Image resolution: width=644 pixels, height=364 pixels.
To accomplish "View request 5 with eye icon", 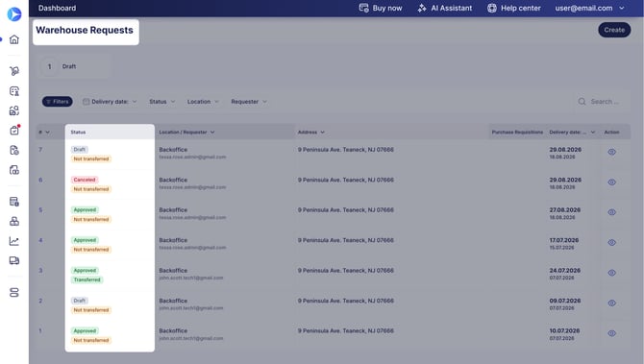I will coord(611,212).
